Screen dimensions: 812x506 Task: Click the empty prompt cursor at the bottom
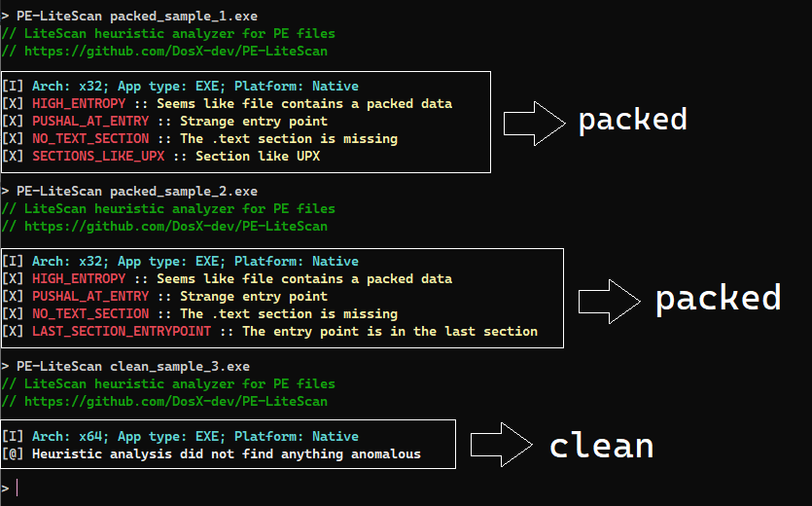[17, 488]
